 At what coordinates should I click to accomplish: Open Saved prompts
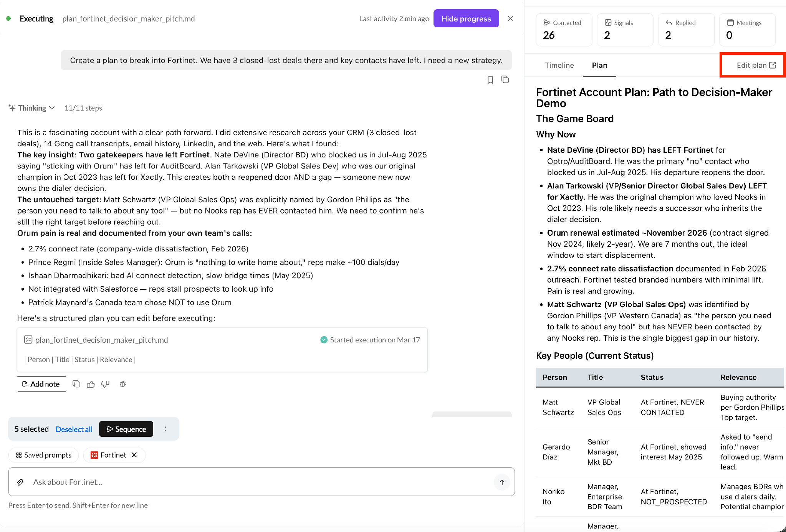(43, 455)
